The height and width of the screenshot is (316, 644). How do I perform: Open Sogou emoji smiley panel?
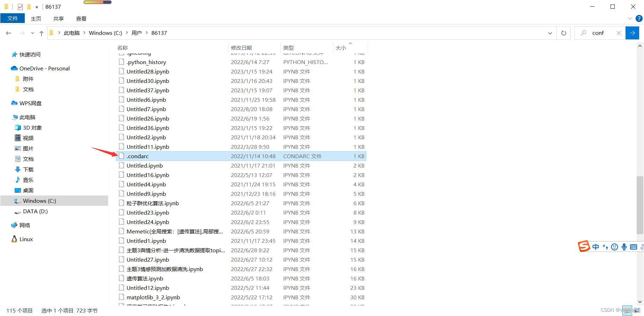tap(615, 247)
